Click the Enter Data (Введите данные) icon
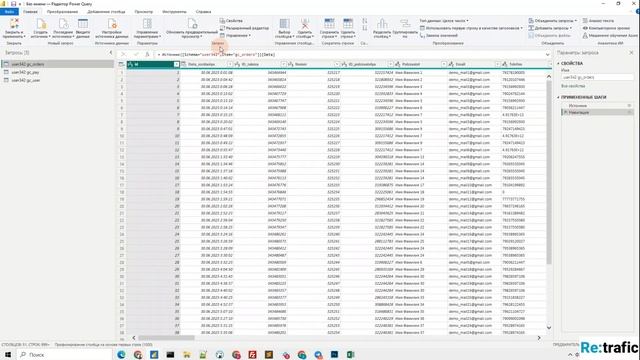This screenshot has height=360, width=640. (x=83, y=24)
